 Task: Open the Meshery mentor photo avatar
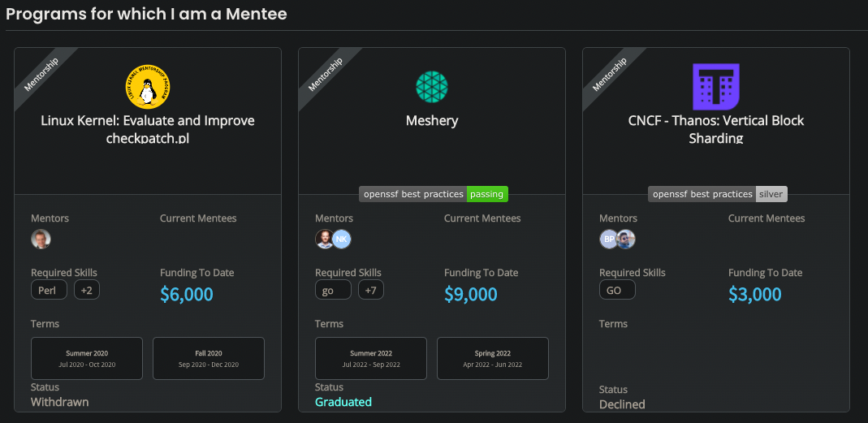(x=325, y=240)
